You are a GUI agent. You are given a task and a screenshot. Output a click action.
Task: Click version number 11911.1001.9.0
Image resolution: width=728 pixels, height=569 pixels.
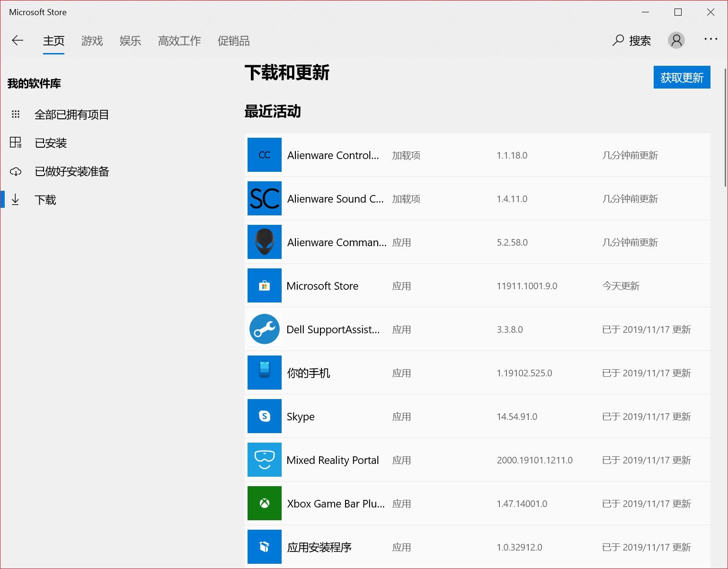[x=527, y=286]
